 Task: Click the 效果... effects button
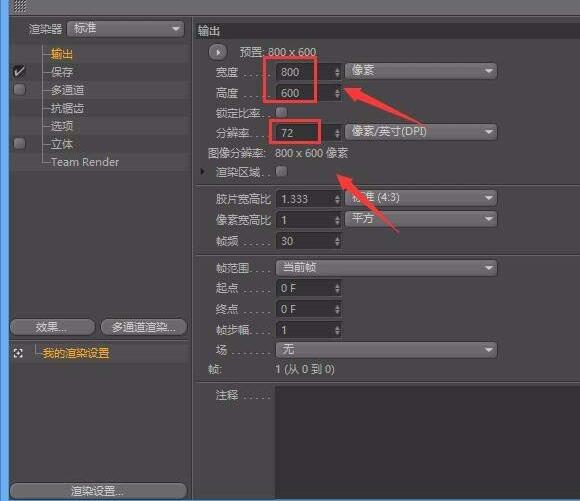[52, 327]
